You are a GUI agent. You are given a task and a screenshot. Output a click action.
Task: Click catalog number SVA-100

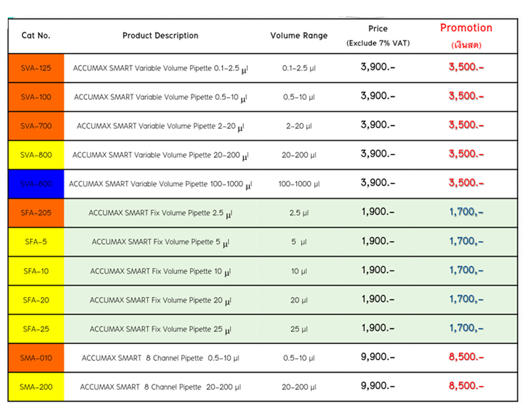36,97
